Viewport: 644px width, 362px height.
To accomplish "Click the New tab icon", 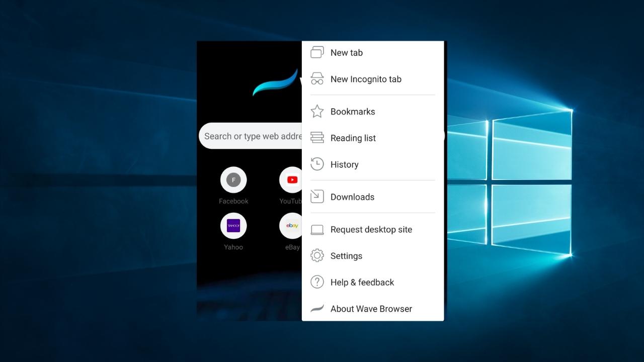I will 317,52.
